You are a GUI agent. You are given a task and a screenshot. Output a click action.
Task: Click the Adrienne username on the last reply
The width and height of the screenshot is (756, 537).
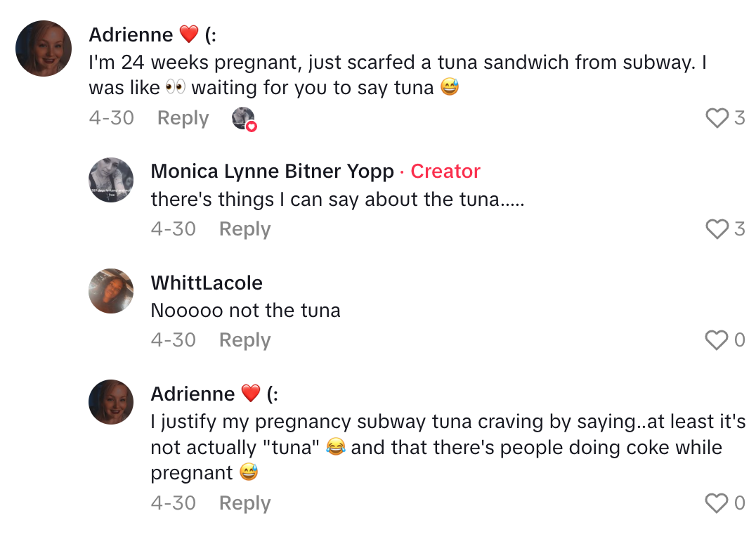click(193, 394)
